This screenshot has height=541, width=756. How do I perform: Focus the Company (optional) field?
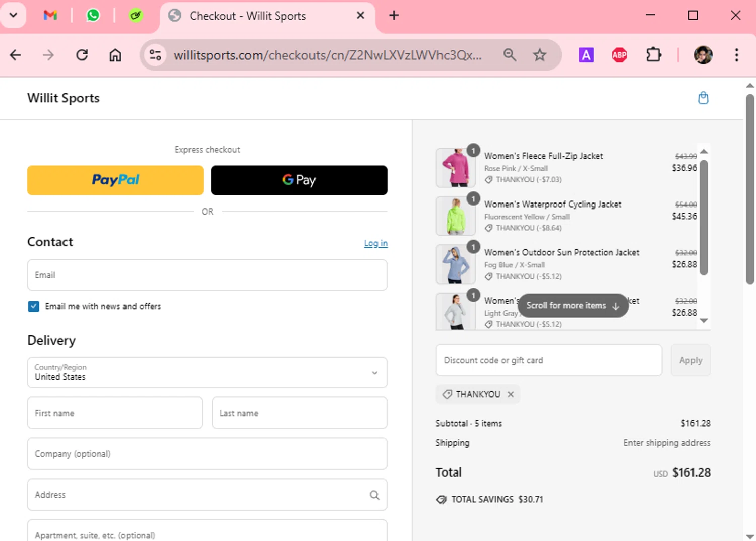[x=207, y=454]
